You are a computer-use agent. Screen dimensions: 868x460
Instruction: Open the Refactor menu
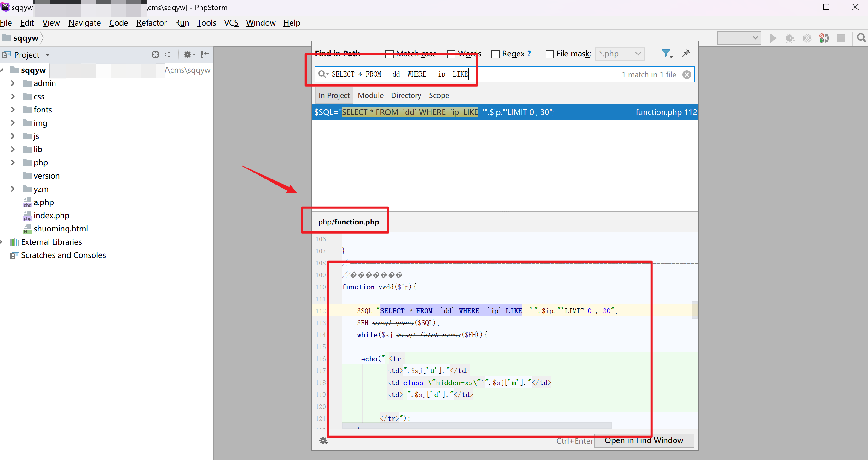coord(151,23)
